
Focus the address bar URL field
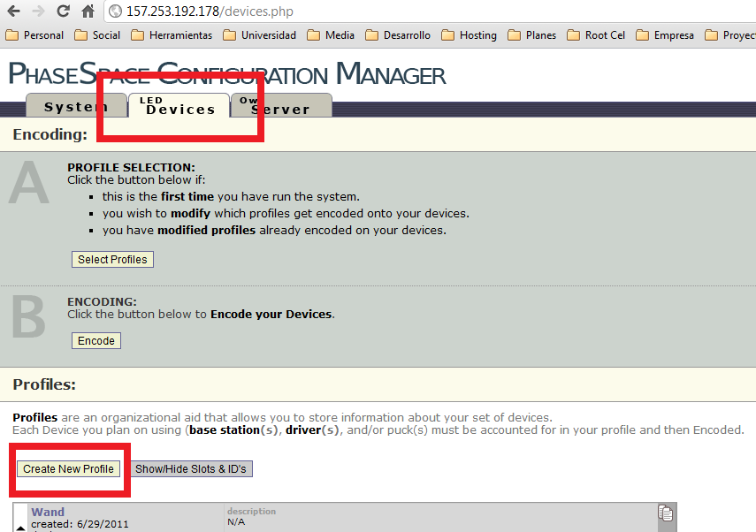[x=429, y=11]
